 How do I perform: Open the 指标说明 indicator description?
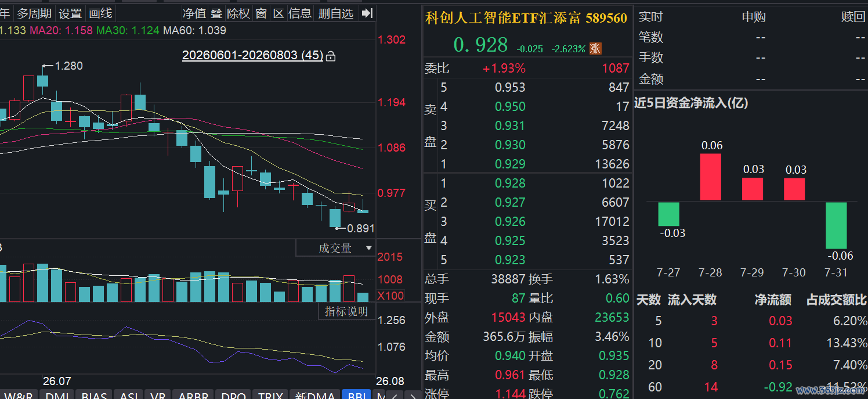(346, 311)
